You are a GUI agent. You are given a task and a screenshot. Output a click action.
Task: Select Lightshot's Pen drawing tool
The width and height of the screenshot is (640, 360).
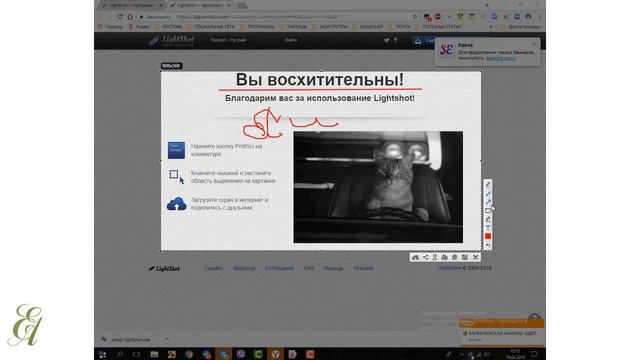point(488,184)
